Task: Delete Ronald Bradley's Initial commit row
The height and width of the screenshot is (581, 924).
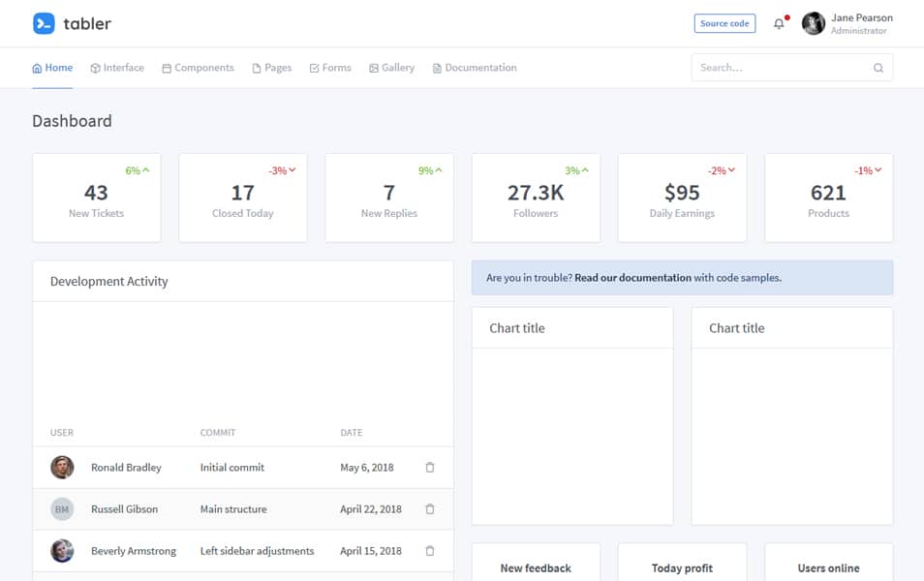Action: pos(430,468)
